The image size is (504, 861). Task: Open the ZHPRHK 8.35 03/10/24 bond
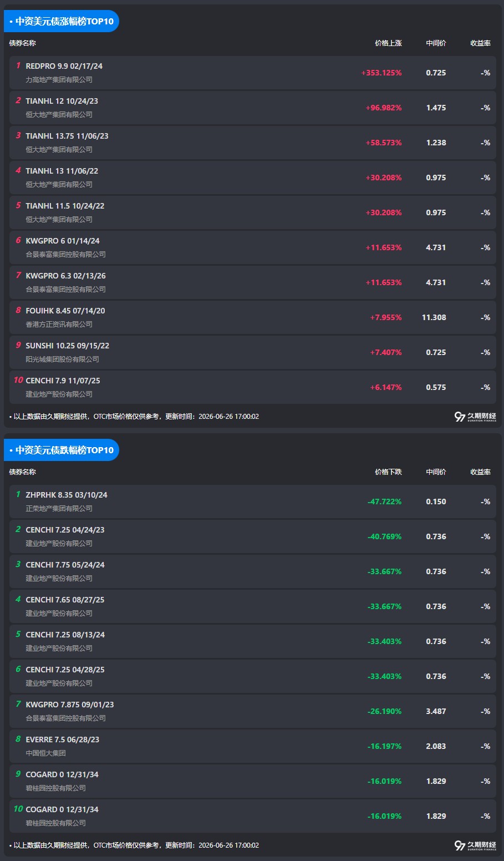pos(253,502)
